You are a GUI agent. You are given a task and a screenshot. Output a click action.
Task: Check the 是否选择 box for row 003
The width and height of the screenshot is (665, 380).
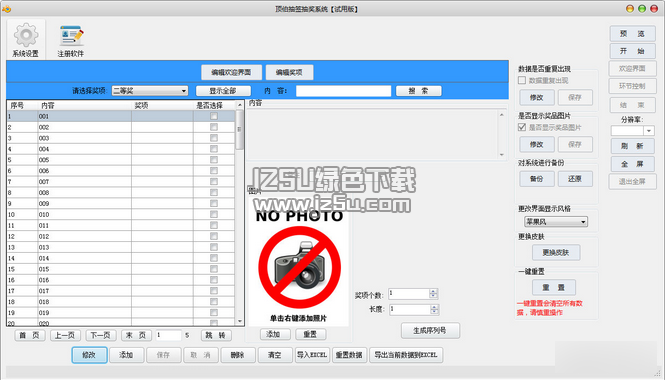(x=214, y=138)
